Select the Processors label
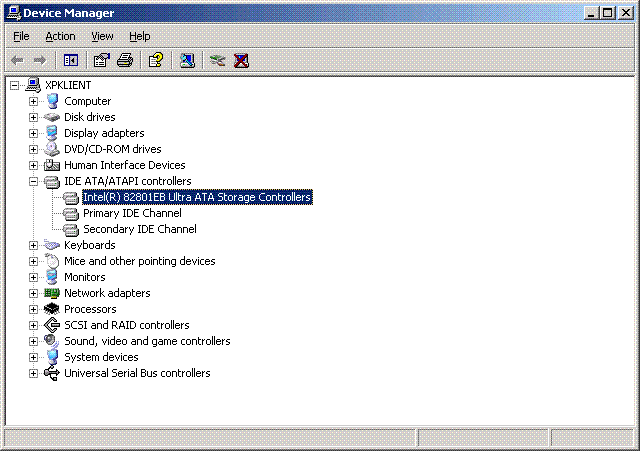Viewport: 640px width, 451px height. tap(90, 309)
